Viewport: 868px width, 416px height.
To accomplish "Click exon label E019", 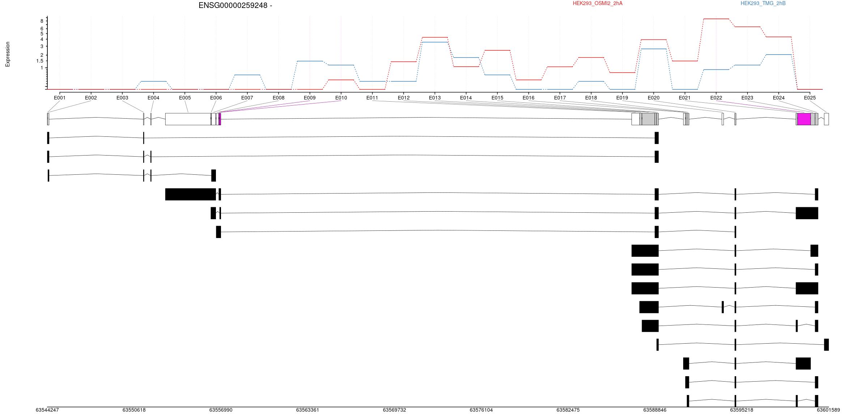I will (622, 98).
